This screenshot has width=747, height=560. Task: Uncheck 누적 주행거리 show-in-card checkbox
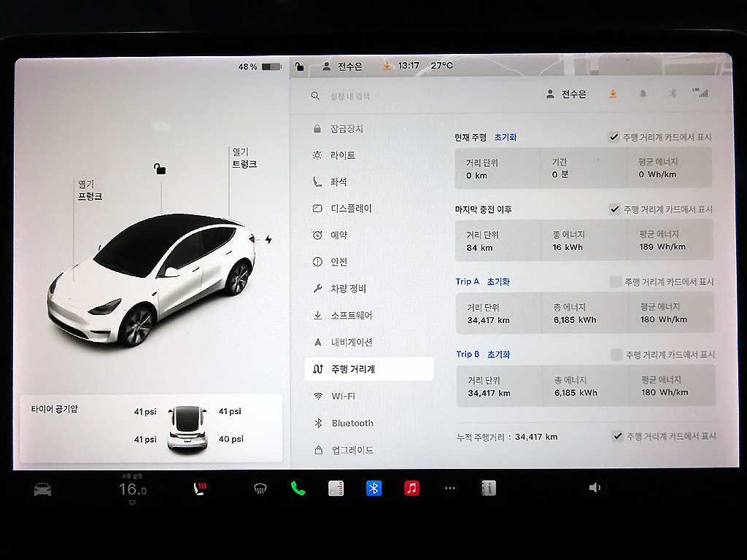[x=617, y=436]
